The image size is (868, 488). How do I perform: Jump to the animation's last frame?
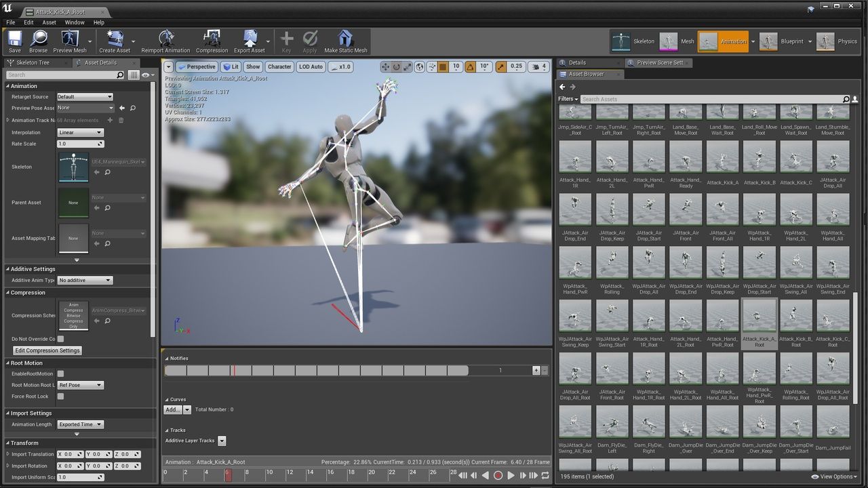coord(534,476)
